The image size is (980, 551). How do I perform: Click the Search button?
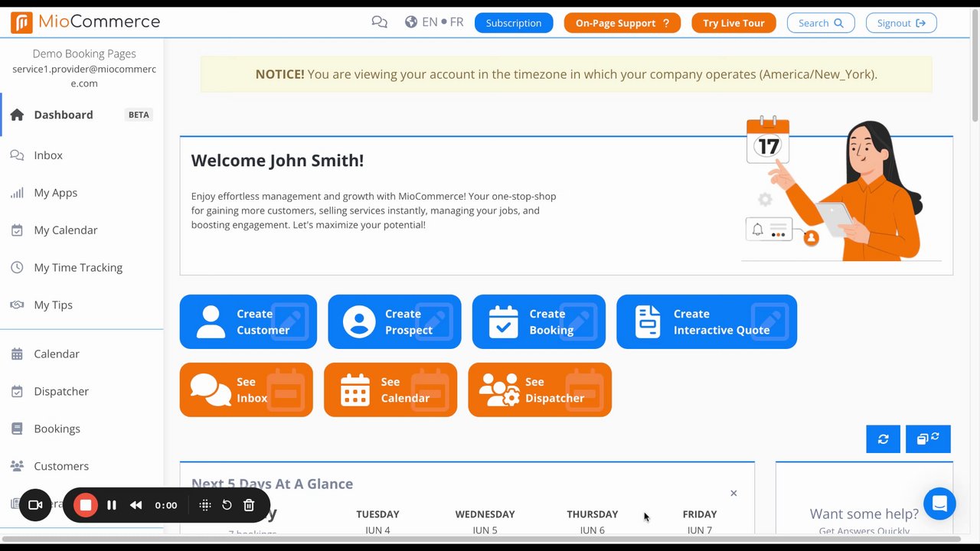tap(821, 23)
